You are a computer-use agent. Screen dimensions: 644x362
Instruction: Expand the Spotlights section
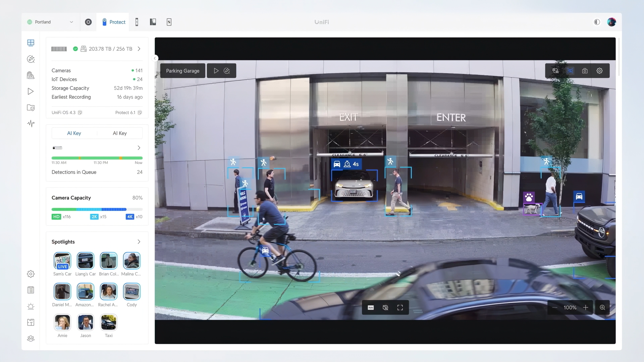pyautogui.click(x=139, y=242)
